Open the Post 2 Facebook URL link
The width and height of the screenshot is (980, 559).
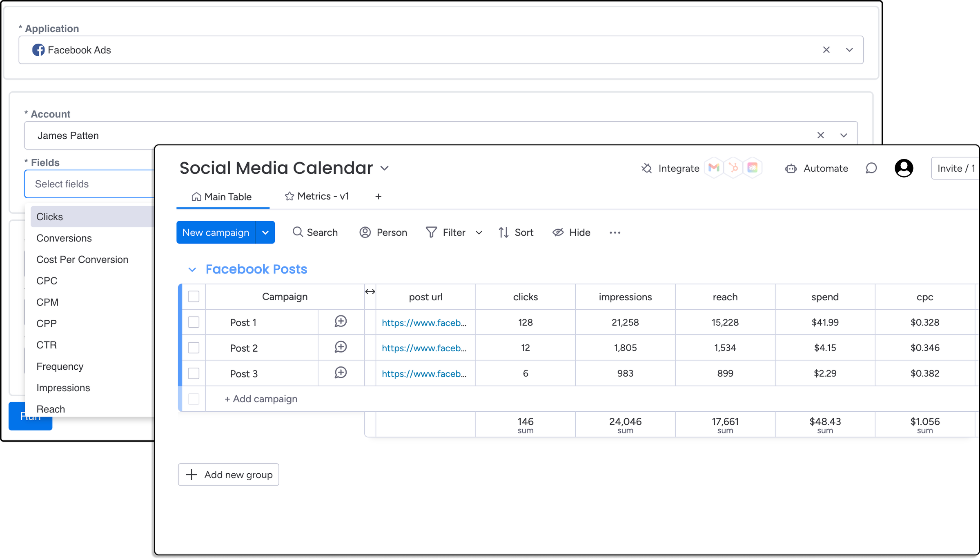point(424,348)
